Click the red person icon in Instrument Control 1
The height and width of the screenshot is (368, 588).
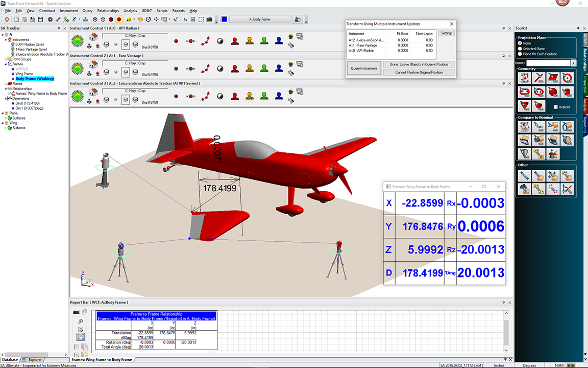tap(234, 41)
